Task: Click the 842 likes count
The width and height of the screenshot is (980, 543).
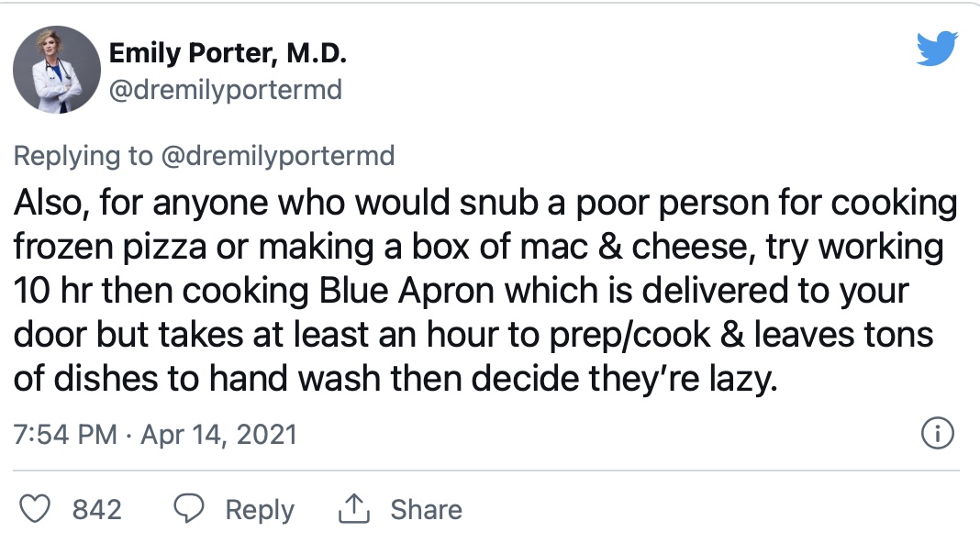Action: pos(97,510)
